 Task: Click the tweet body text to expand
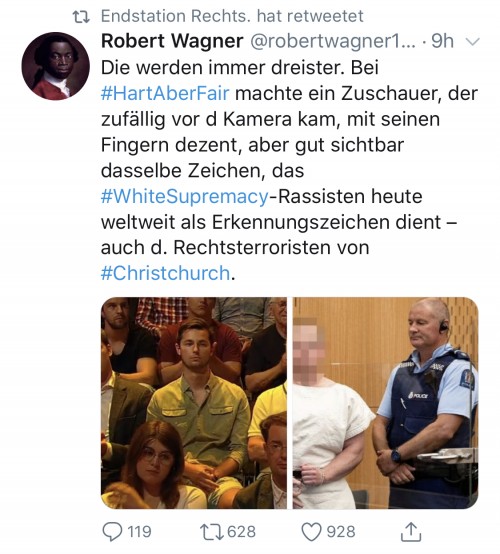coord(289,170)
